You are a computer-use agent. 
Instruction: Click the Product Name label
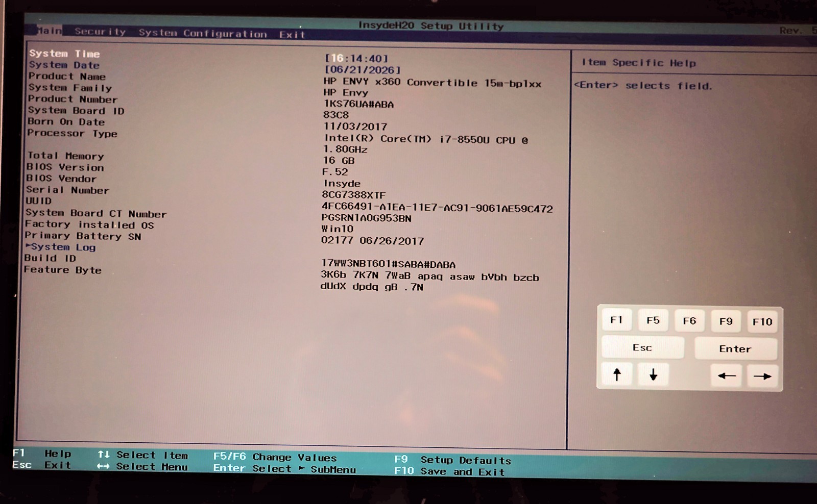coord(67,76)
